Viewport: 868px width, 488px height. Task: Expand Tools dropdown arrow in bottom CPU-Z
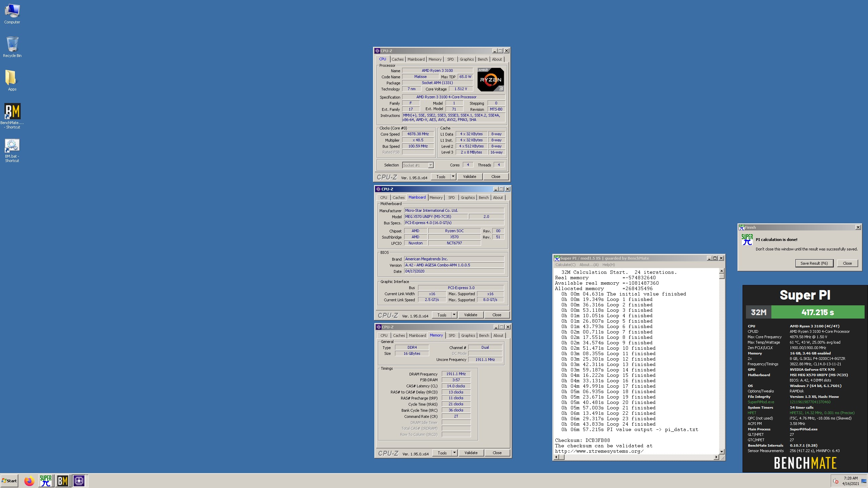(x=454, y=453)
